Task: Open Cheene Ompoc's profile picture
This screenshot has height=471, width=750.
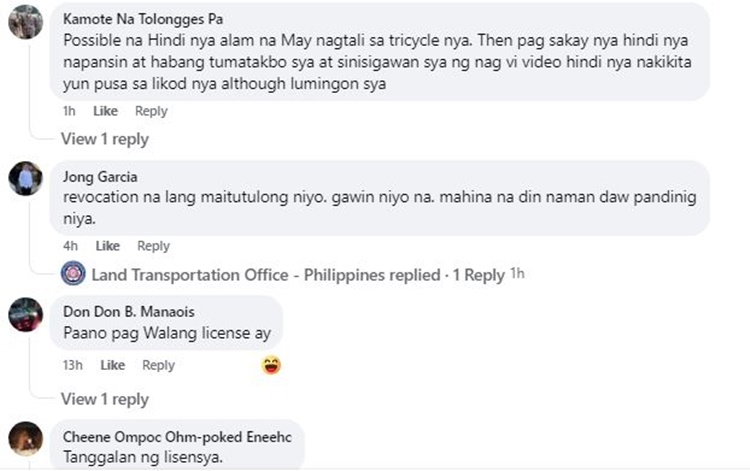Action: [25, 439]
